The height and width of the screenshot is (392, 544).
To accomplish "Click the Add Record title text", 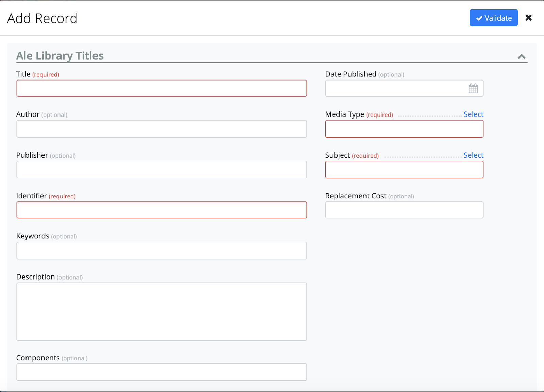I will (x=42, y=18).
